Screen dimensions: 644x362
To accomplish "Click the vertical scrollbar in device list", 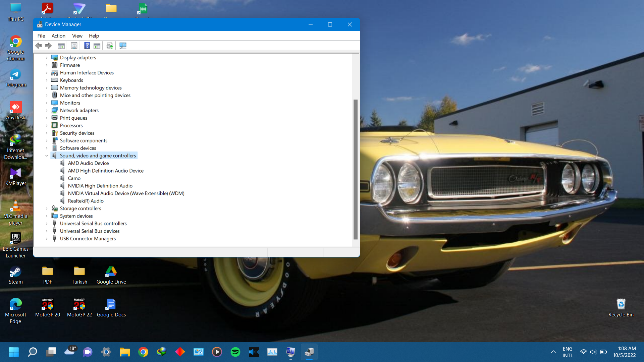I will tap(356, 169).
